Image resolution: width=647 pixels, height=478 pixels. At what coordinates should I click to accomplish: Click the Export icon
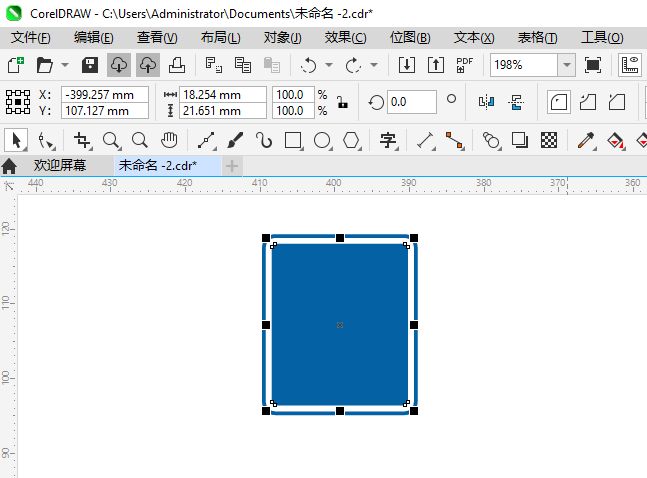click(x=436, y=65)
